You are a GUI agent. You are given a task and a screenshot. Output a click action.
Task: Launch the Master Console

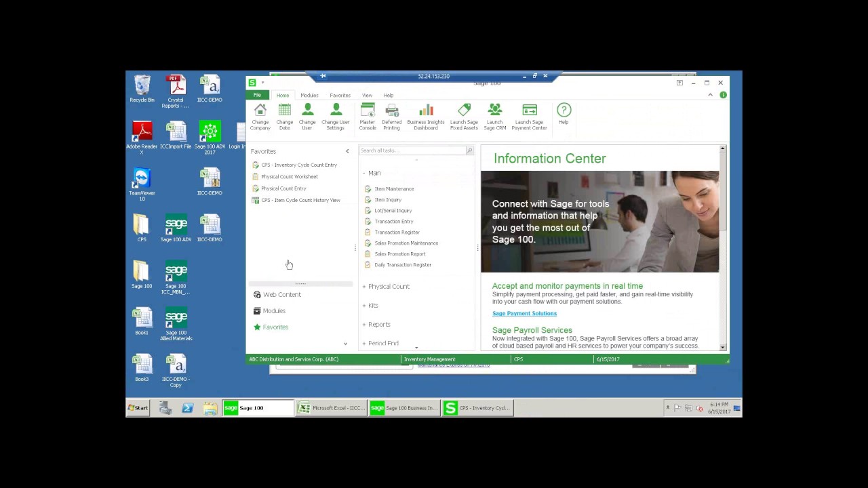tap(368, 117)
